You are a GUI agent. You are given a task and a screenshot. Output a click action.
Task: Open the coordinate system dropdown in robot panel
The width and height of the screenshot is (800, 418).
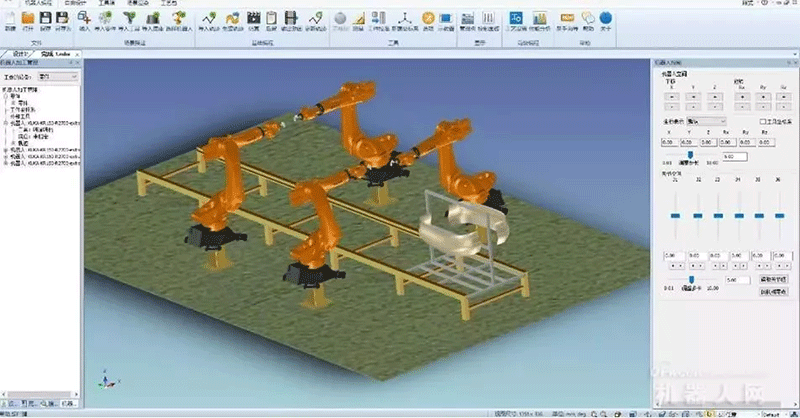coord(710,122)
